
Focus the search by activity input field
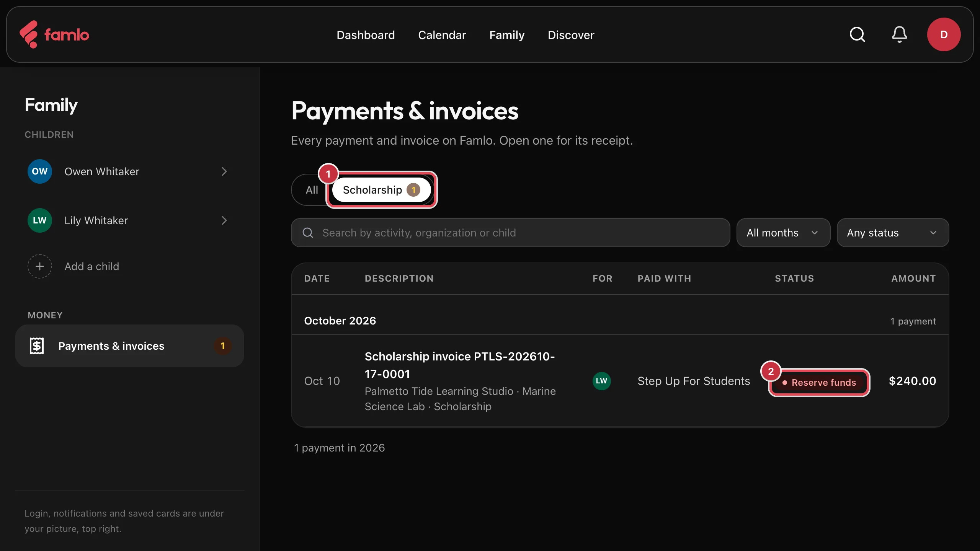click(x=511, y=233)
